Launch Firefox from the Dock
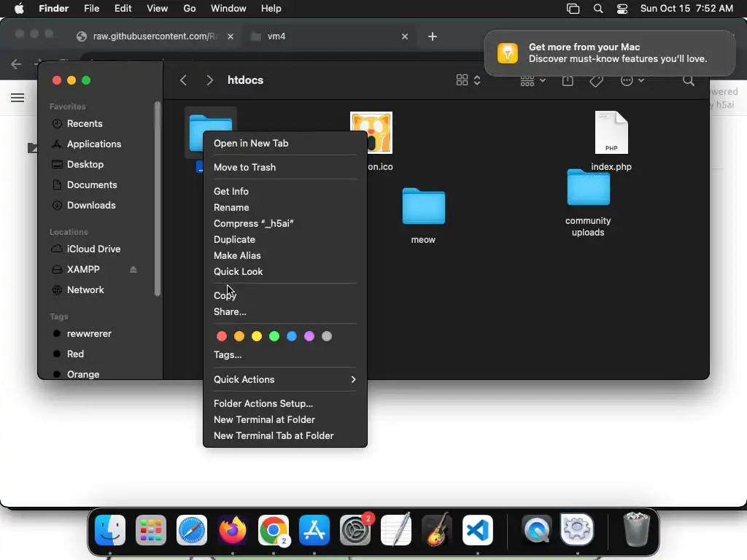747x560 pixels. (233, 530)
